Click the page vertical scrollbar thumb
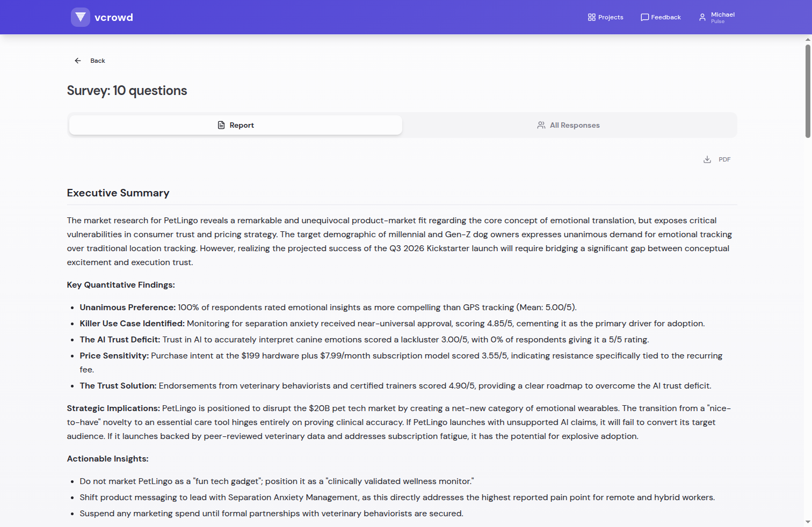This screenshot has width=812, height=527. tap(808, 91)
